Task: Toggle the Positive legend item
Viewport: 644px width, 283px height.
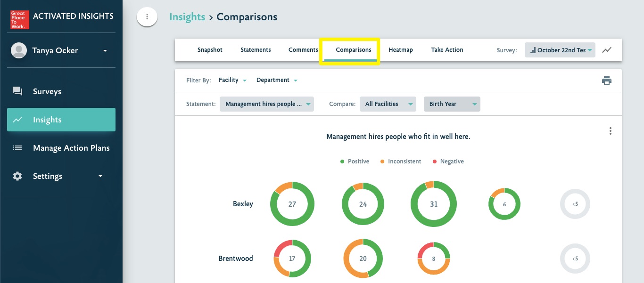Action: pyautogui.click(x=355, y=162)
